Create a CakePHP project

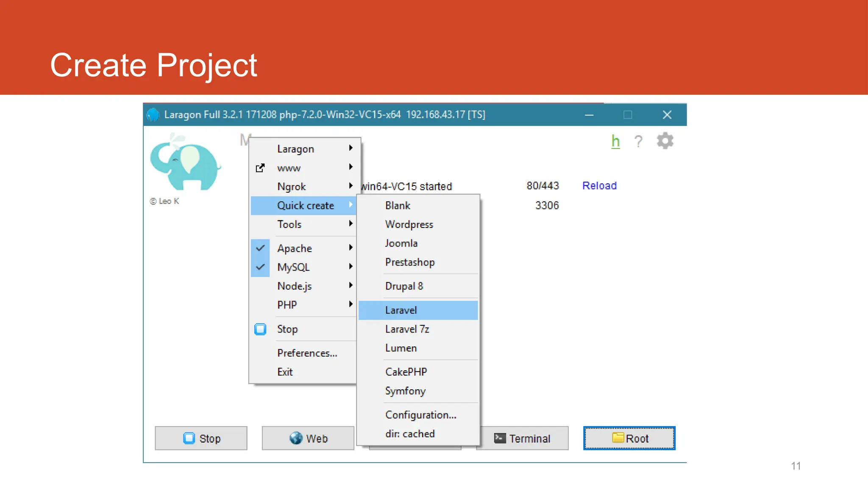418,372
